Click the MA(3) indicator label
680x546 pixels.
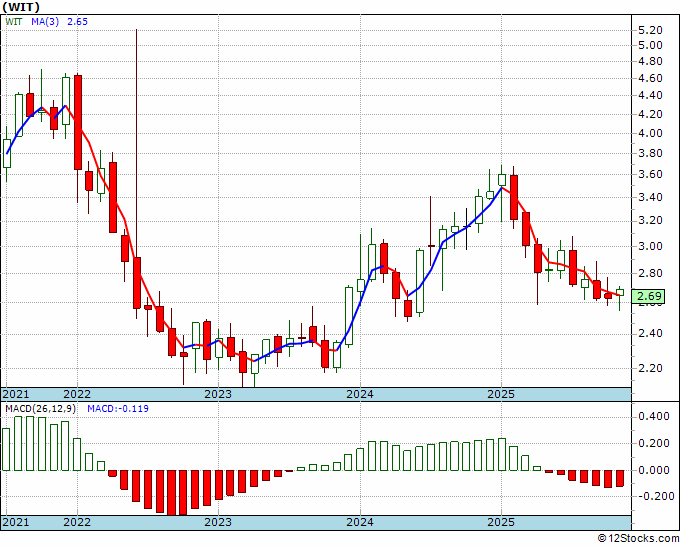pos(45,21)
